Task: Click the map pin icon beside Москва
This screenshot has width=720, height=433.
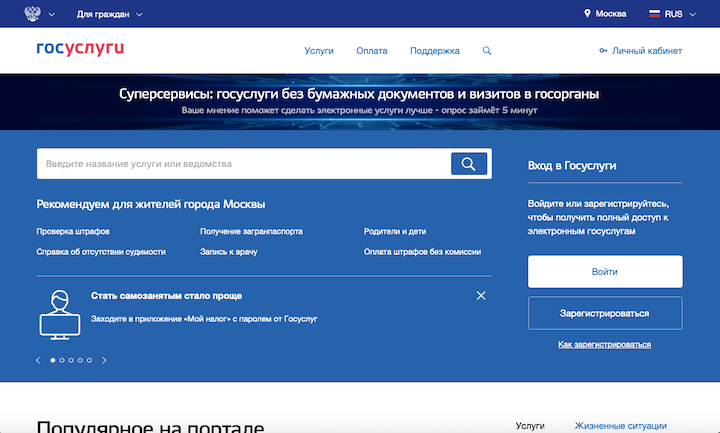Action: (x=587, y=13)
